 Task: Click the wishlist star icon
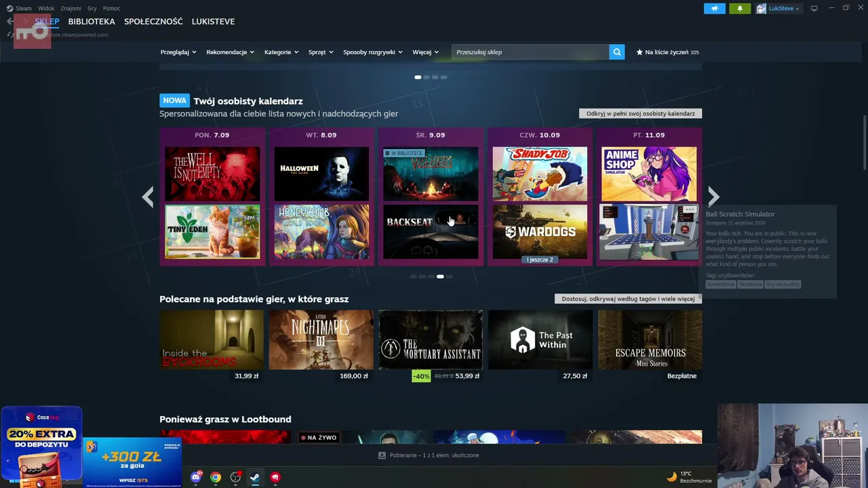[639, 52]
